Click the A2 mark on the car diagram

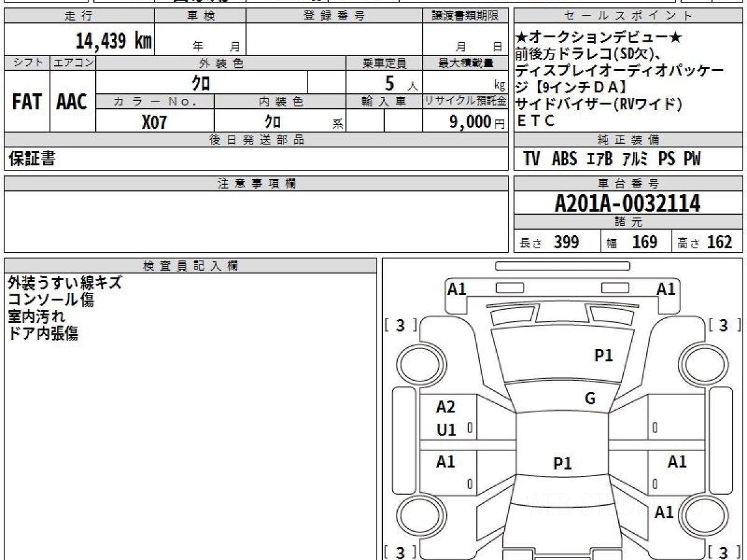pyautogui.click(x=446, y=407)
